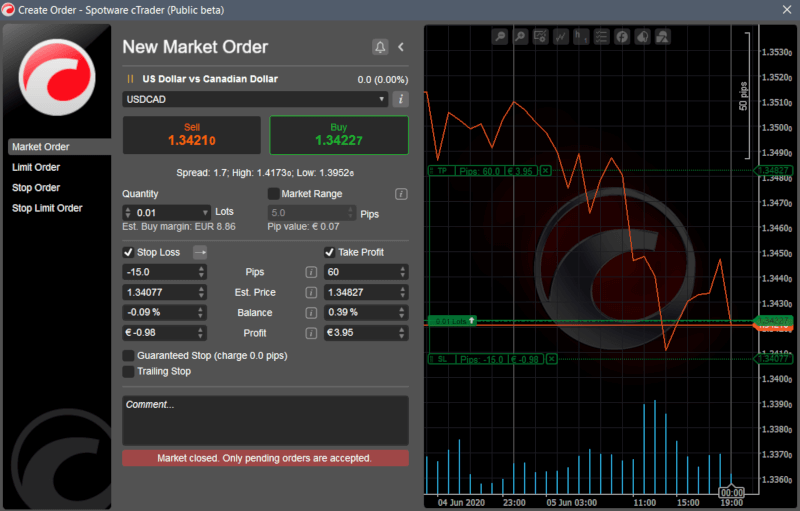Enable the Trailing Stop checkbox
Viewport: 800px width, 511px height.
(128, 372)
